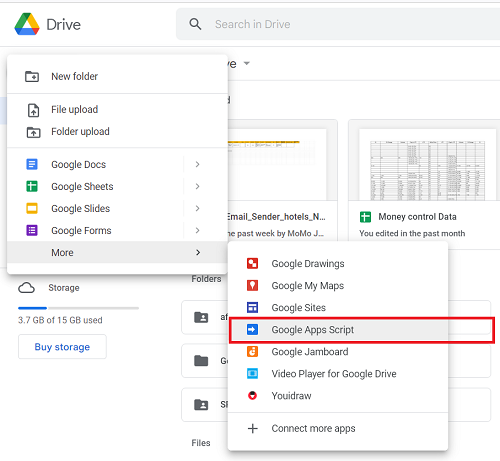The image size is (500, 461).
Task: Click the Search in Drive field
Action: point(338,24)
